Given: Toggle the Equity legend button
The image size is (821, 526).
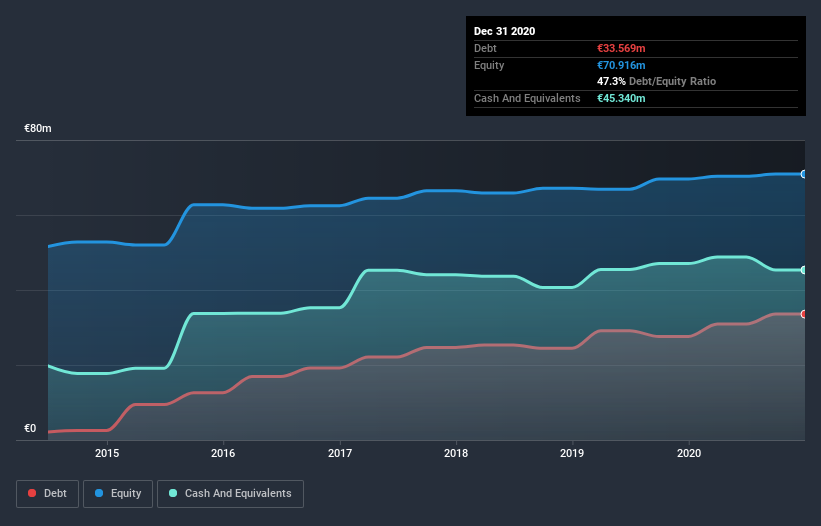Looking at the screenshot, I should click(118, 494).
